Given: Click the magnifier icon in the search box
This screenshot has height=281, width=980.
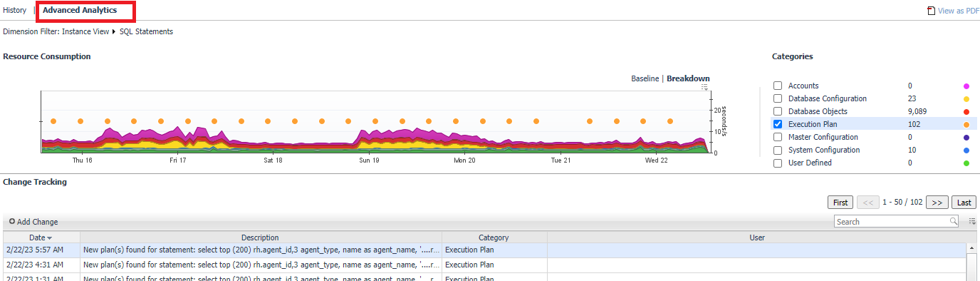Looking at the screenshot, I should pos(954,222).
